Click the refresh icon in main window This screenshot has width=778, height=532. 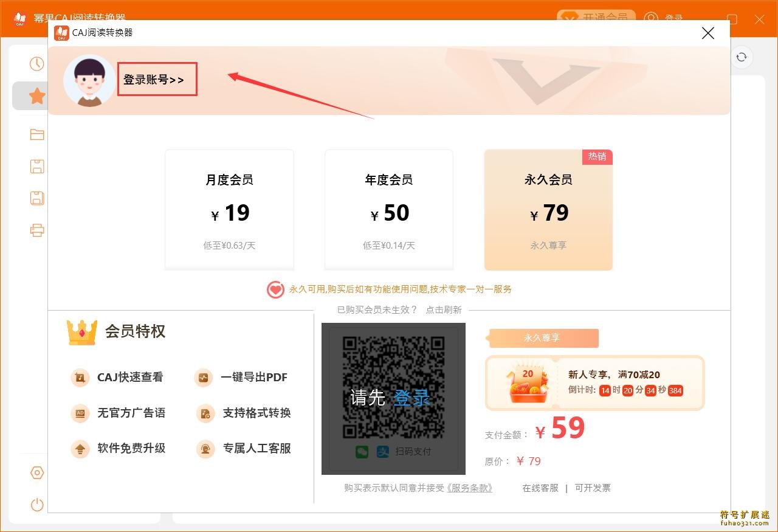tap(742, 57)
